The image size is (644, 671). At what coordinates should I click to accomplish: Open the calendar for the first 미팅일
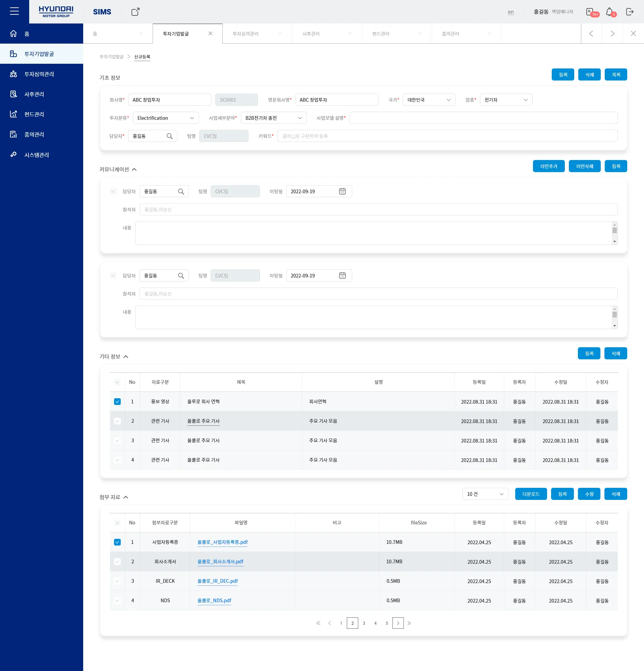pos(342,191)
